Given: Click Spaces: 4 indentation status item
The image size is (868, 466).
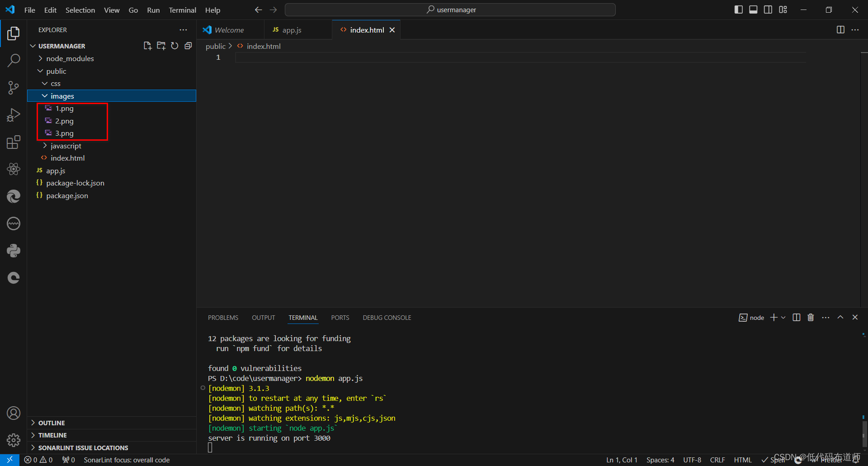Looking at the screenshot, I should pyautogui.click(x=660, y=460).
